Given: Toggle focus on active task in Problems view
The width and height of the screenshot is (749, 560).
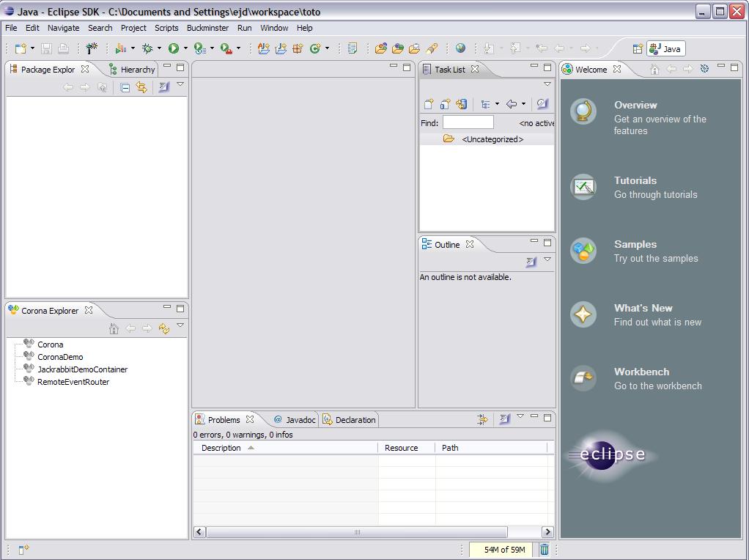Looking at the screenshot, I should click(504, 419).
